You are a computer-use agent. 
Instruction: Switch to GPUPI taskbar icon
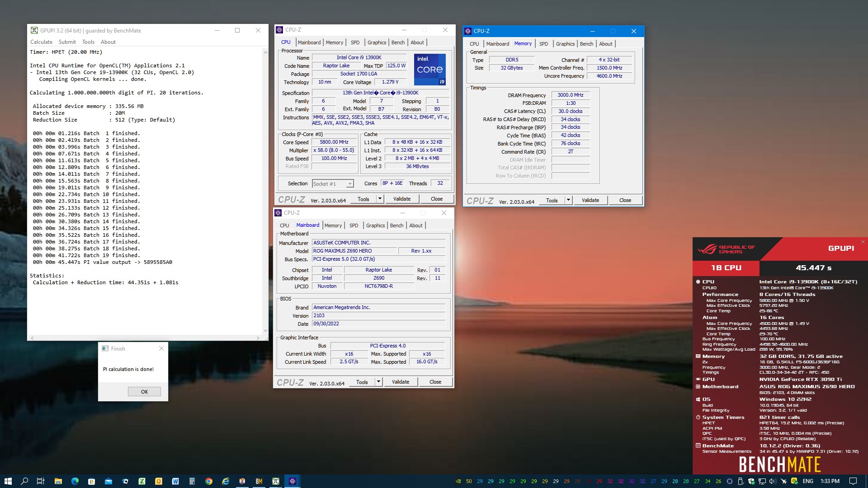pos(276,481)
